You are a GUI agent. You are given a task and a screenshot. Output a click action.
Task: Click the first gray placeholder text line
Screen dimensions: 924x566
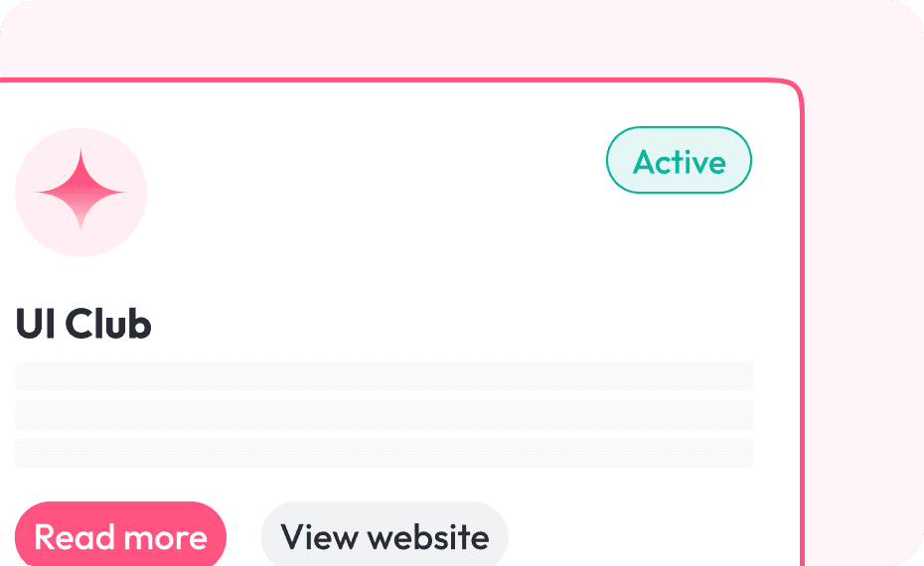coord(385,376)
